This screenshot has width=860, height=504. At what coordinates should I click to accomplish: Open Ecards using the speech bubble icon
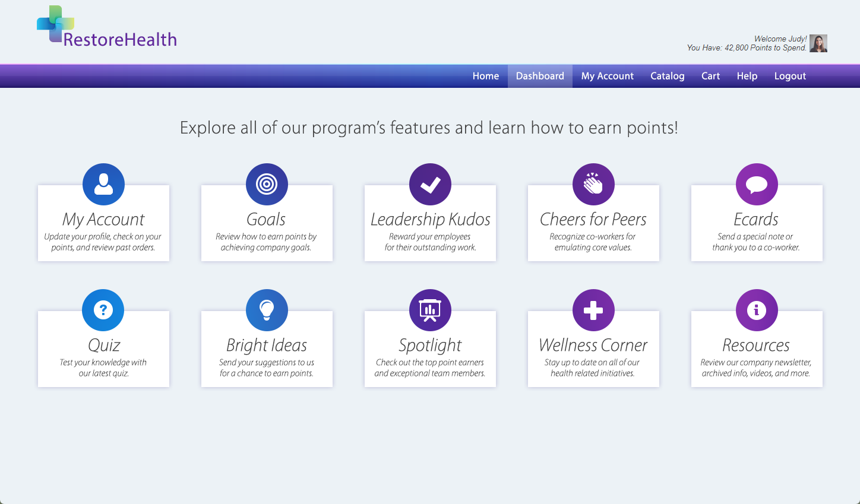point(756,184)
